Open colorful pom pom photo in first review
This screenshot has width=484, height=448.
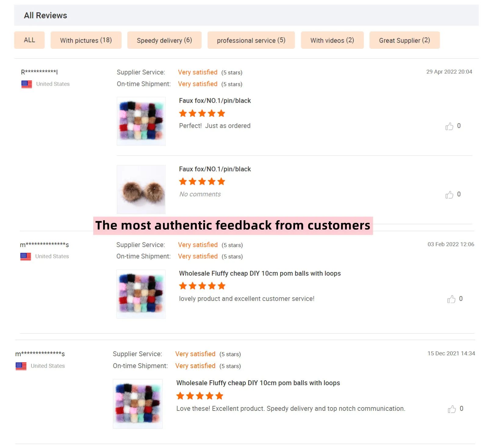tap(141, 121)
